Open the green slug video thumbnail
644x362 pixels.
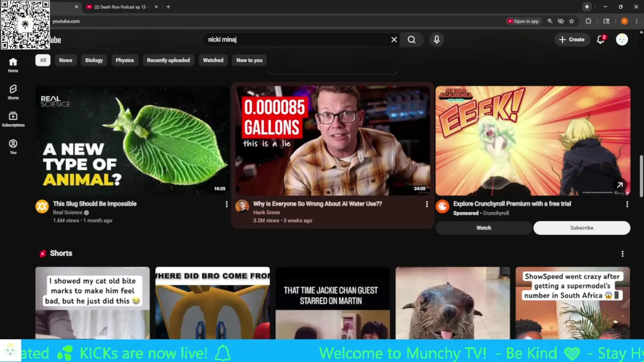(132, 141)
